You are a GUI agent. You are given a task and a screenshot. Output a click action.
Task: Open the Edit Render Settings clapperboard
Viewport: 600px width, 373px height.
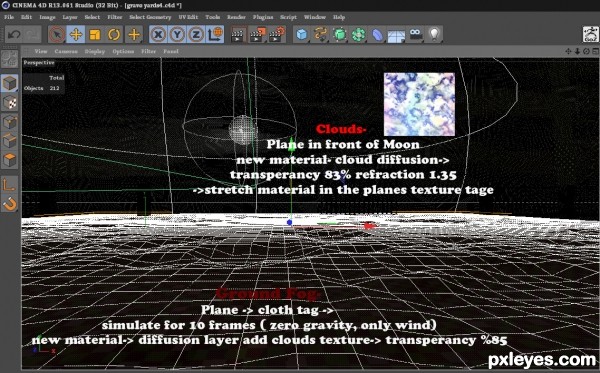(277, 35)
